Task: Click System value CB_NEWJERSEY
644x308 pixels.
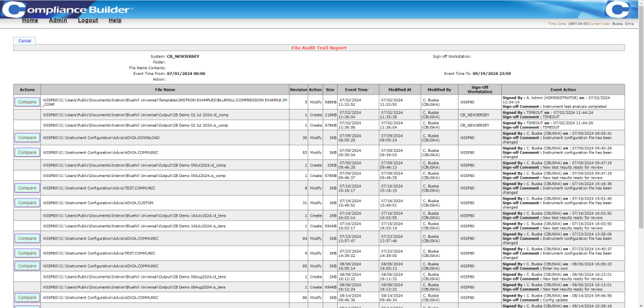Action: (x=183, y=57)
